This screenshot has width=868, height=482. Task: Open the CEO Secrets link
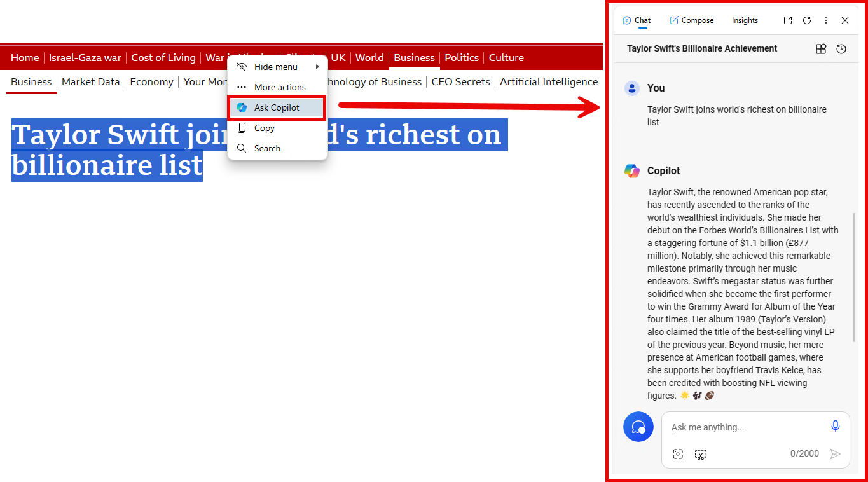click(460, 81)
